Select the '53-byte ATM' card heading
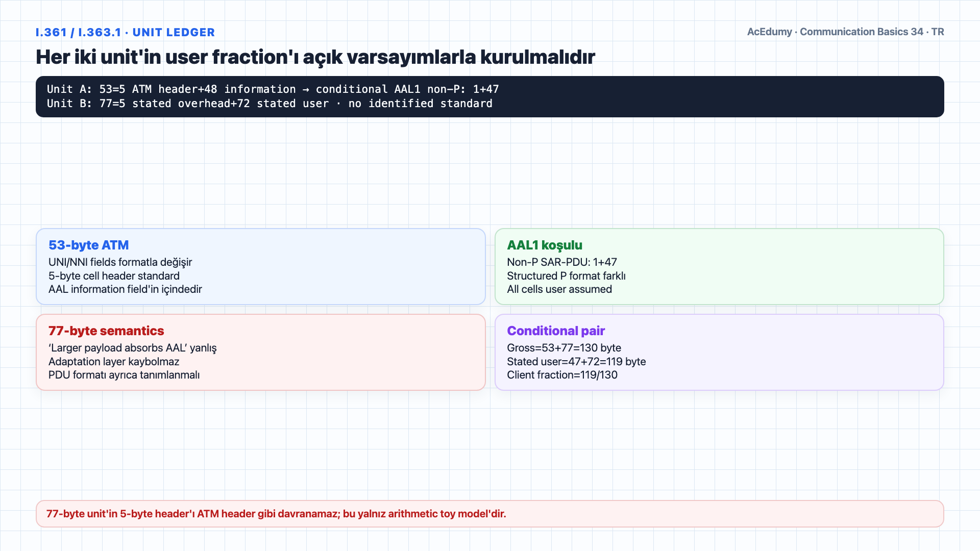 pos(88,245)
